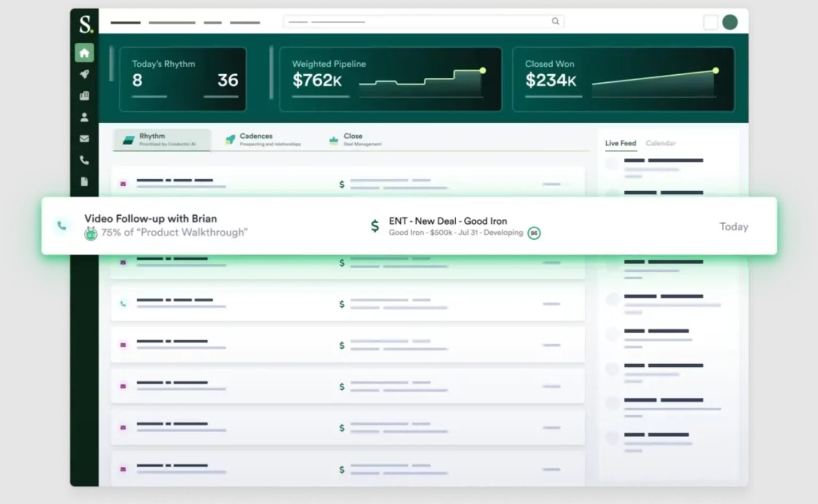Open the person contacts icon in sidebar
818x504 pixels.
(x=84, y=117)
